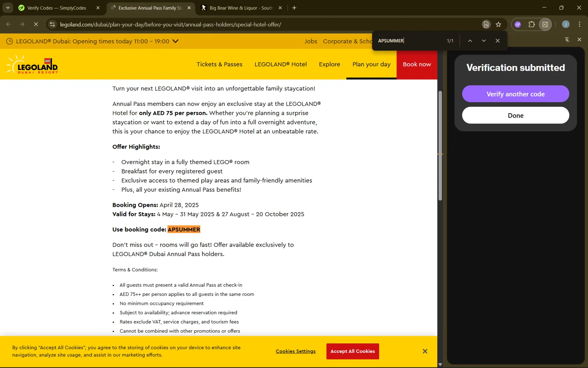Open the browser extensions puzzle icon
Viewport: 588px width, 368px height.
tap(532, 24)
